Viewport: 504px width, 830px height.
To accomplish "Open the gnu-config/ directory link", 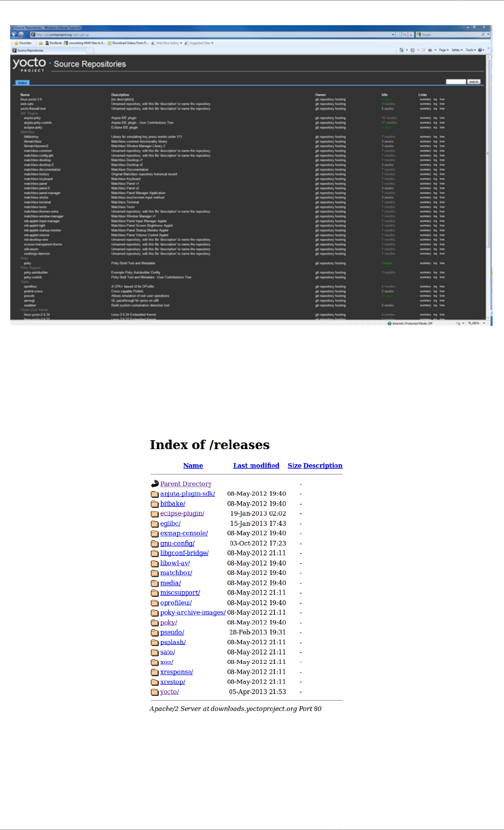I will click(x=177, y=544).
